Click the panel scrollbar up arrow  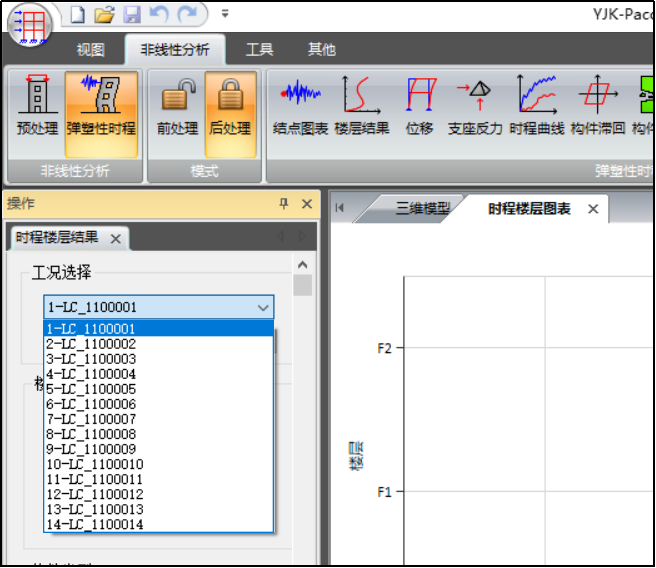point(302,264)
